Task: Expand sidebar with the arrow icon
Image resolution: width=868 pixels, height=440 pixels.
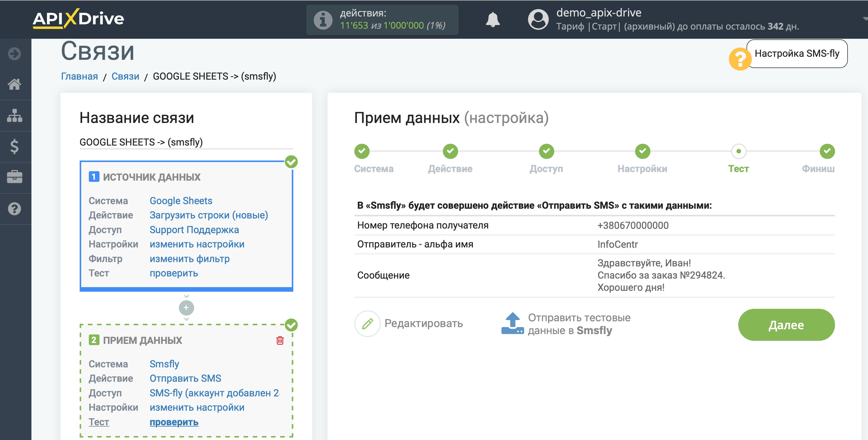Action: 14,54
